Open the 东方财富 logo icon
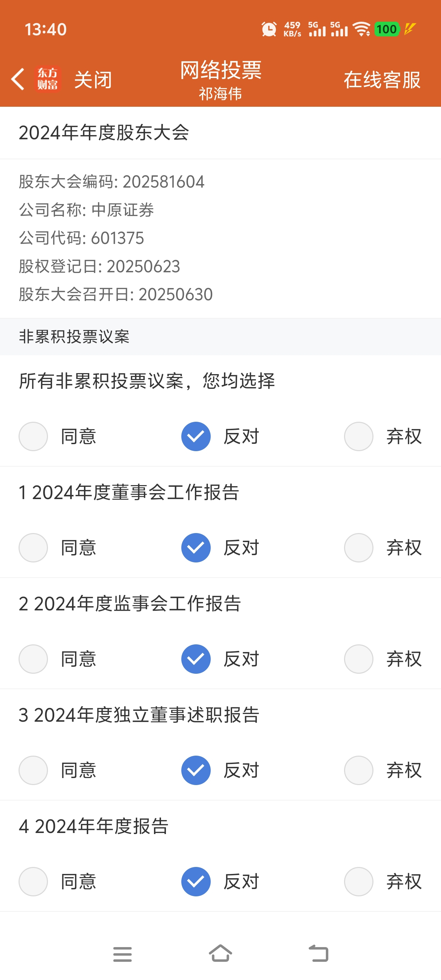 coord(48,79)
